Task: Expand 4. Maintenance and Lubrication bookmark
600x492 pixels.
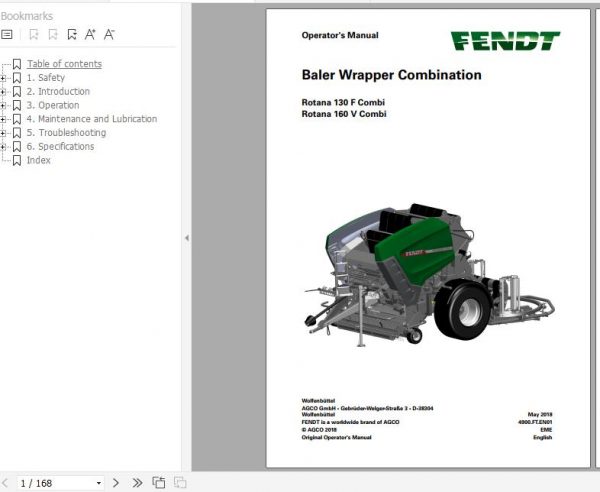Action: coord(3,119)
